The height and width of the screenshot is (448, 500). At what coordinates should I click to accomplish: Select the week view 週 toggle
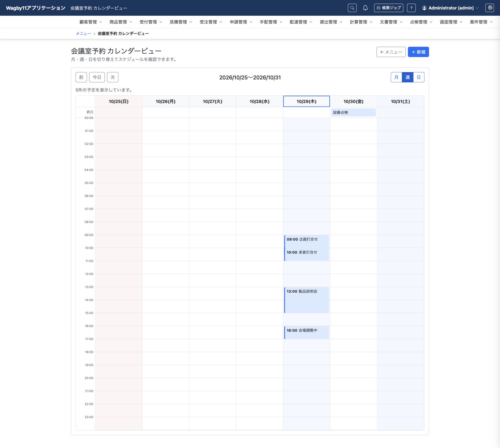pyautogui.click(x=407, y=77)
